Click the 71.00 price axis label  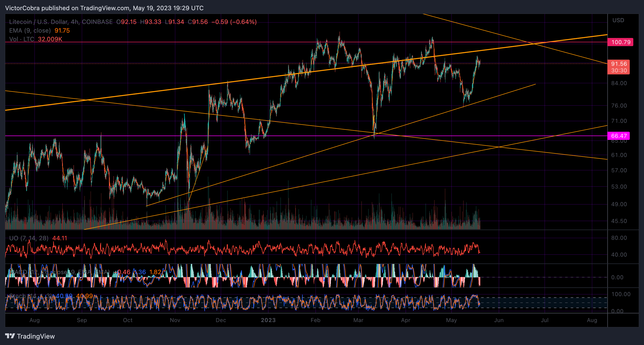pyautogui.click(x=619, y=121)
